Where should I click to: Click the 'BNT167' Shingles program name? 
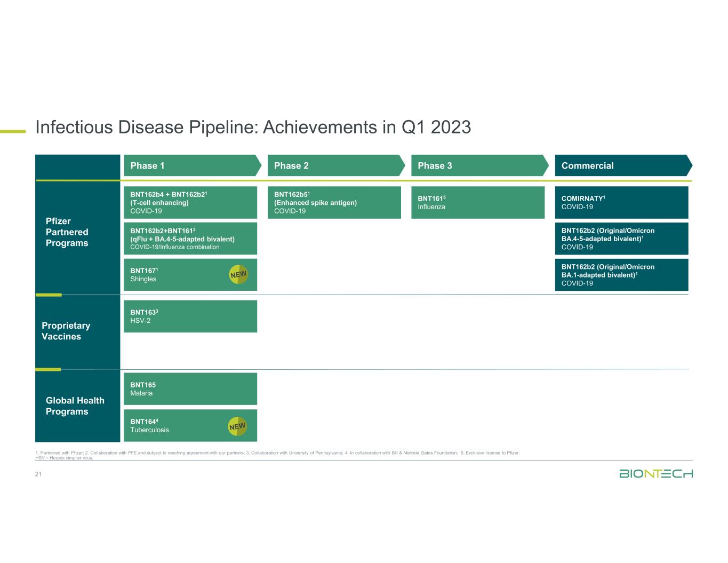click(x=144, y=271)
